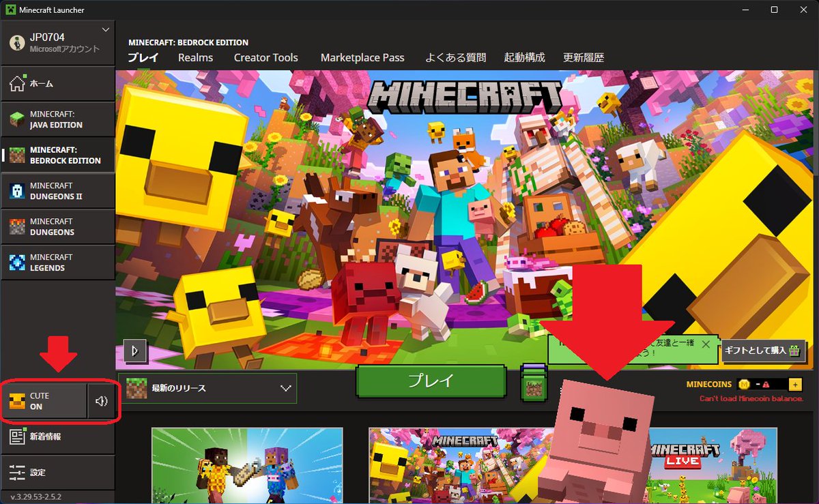This screenshot has height=504, width=819.
Task: Open Minecraft Dungeons II from sidebar
Action: coord(57,191)
